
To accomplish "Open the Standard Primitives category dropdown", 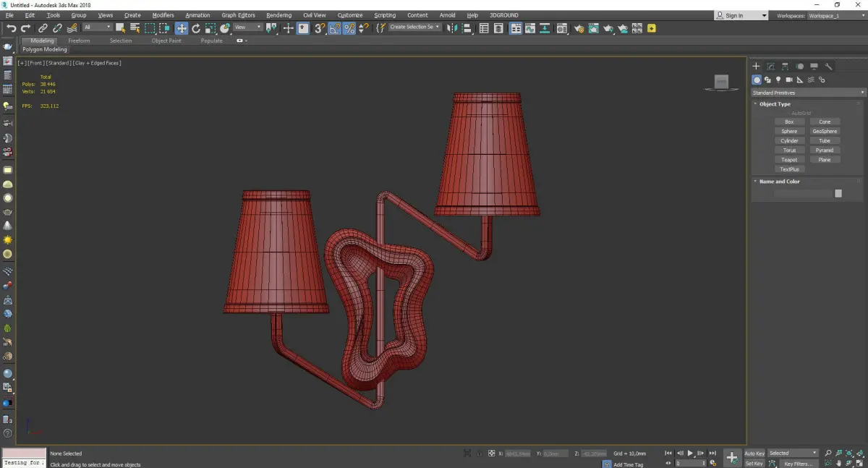I will (x=808, y=93).
